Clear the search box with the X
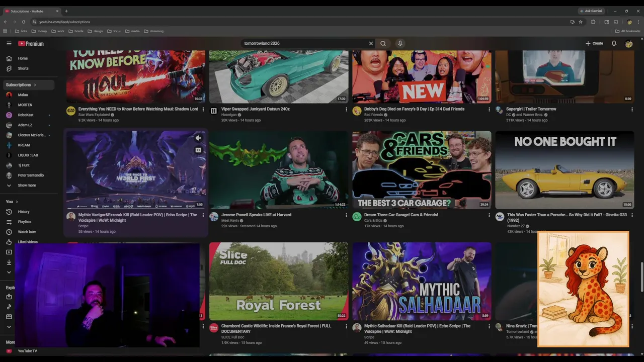The width and height of the screenshot is (644, 362). click(371, 44)
